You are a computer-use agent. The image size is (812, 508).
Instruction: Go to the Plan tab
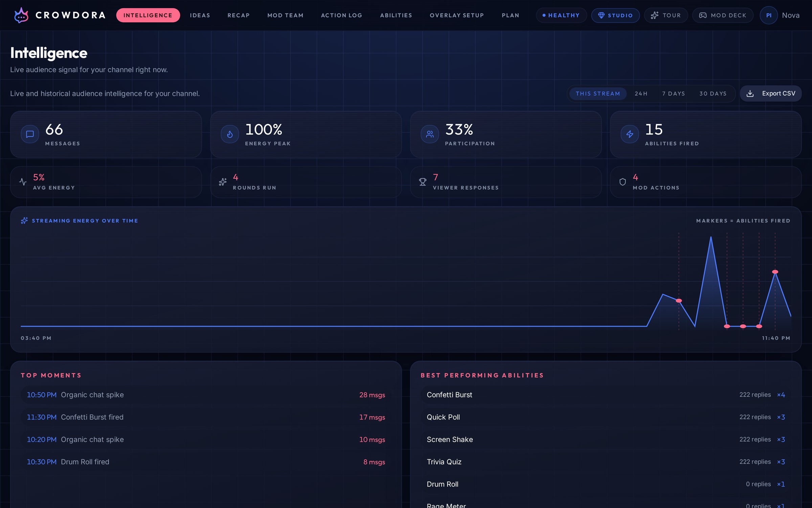click(510, 15)
